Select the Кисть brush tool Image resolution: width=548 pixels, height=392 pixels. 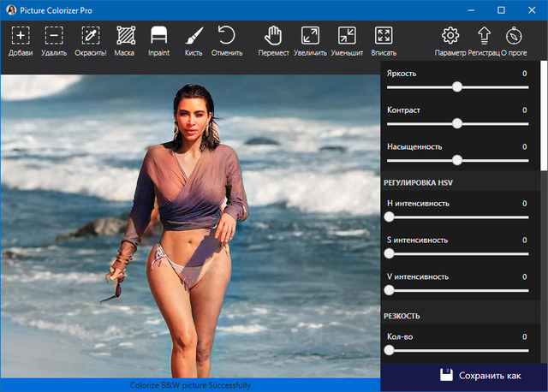[x=194, y=41]
